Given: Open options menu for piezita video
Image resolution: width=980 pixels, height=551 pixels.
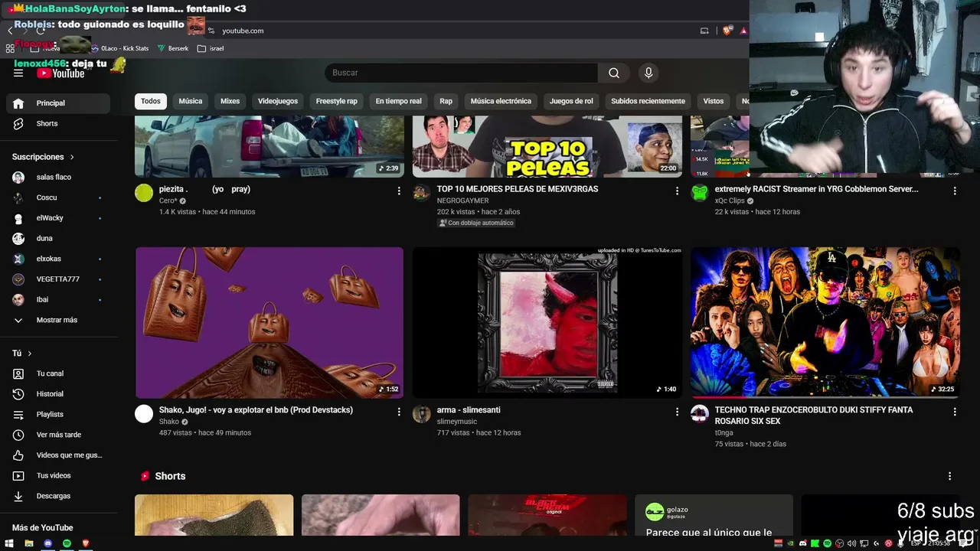Looking at the screenshot, I should pos(399,191).
